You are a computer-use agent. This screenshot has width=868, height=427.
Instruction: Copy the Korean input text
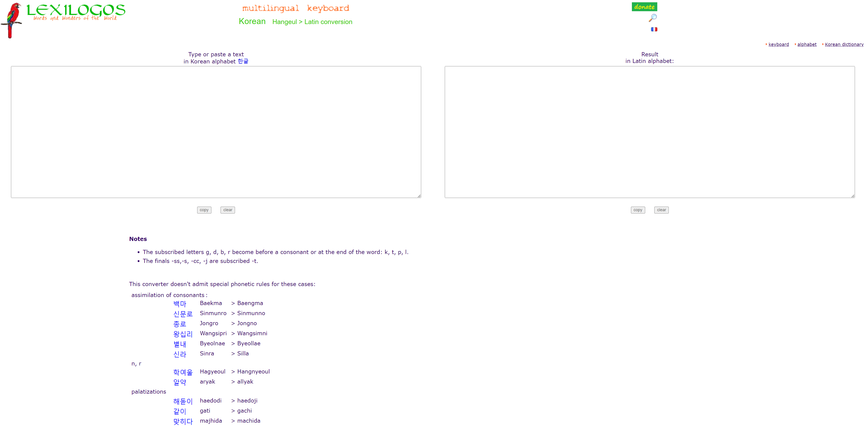pyautogui.click(x=204, y=210)
